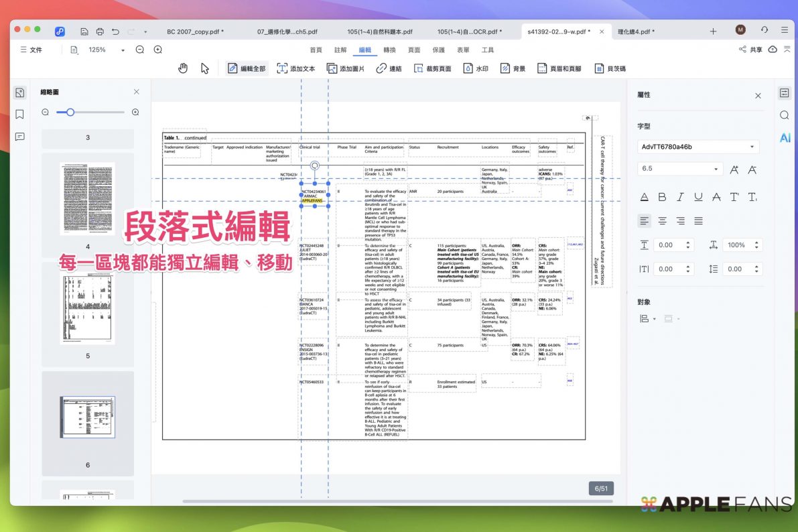This screenshot has height=532, width=798.
Task: Toggle italic text formatting
Action: pyautogui.click(x=680, y=196)
